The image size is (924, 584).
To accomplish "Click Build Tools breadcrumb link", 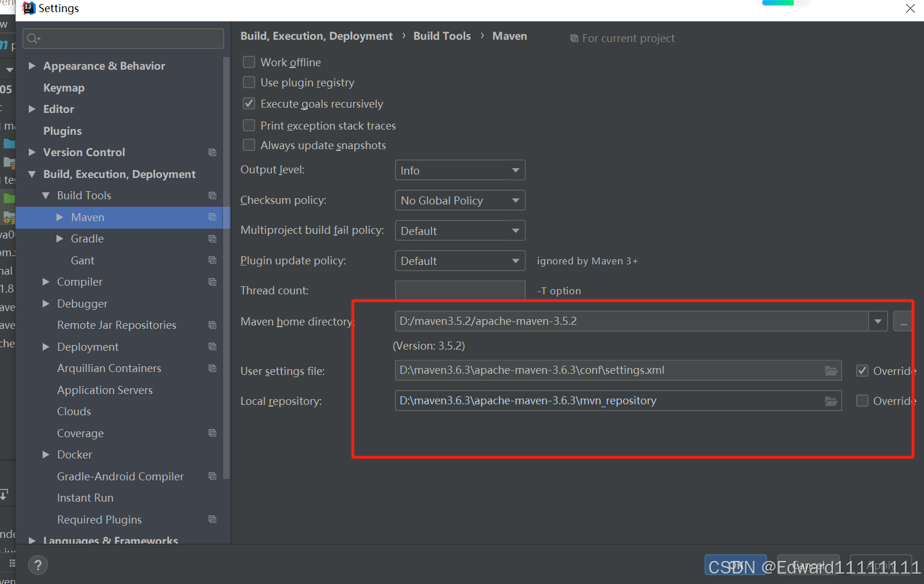I will pos(442,36).
